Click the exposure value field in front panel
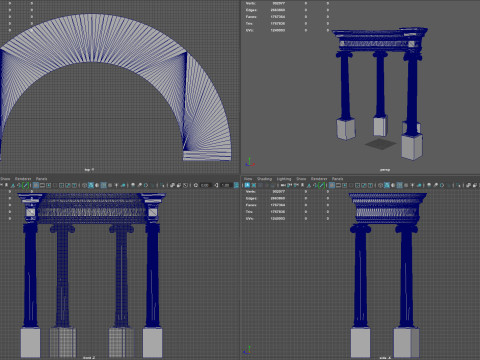Image resolution: width=480 pixels, height=360 pixels. pyautogui.click(x=206, y=185)
